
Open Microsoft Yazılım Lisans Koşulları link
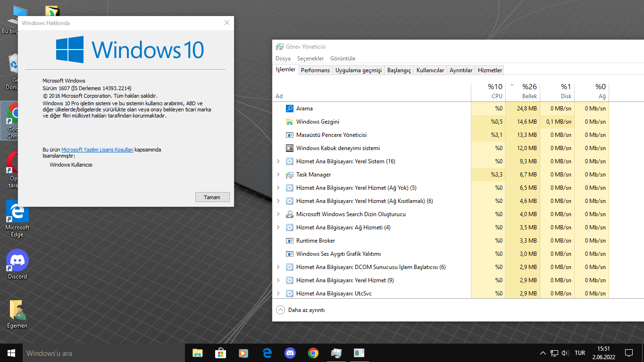point(97,150)
